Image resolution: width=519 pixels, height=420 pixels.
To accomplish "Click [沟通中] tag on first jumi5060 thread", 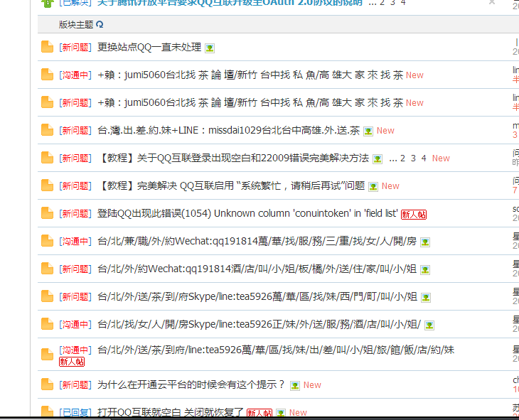I will coord(75,75).
